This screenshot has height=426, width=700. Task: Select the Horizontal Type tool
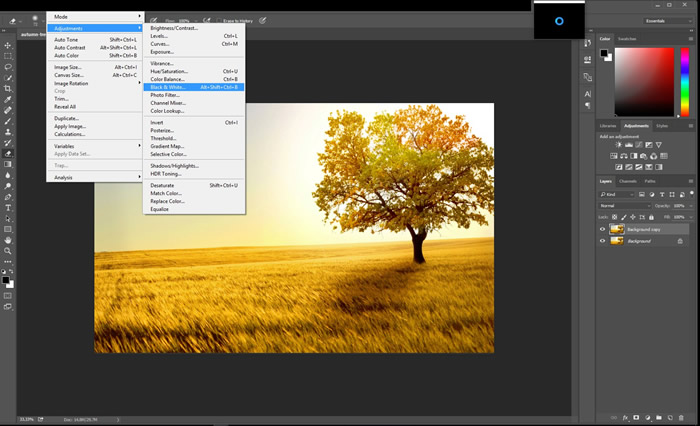pos(8,208)
